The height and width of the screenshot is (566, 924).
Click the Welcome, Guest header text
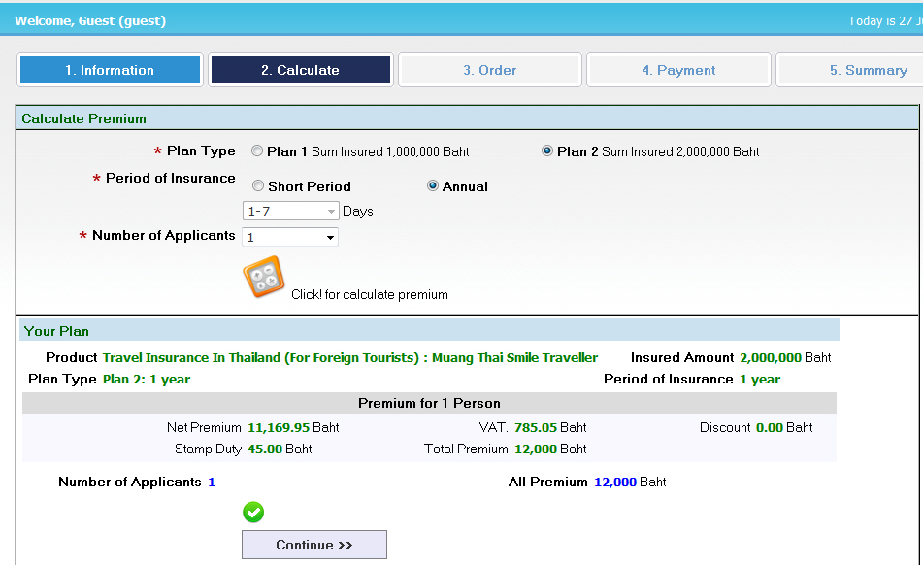90,20
